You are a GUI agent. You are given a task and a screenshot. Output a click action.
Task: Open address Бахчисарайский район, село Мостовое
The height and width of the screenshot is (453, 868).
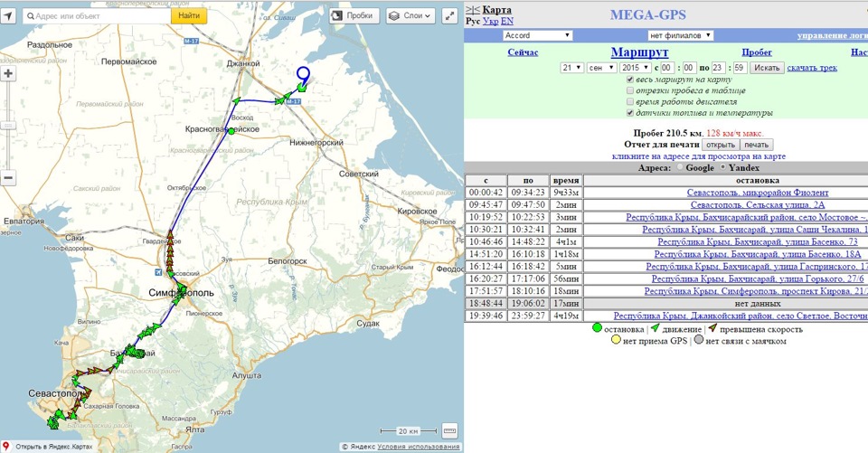coord(747,217)
